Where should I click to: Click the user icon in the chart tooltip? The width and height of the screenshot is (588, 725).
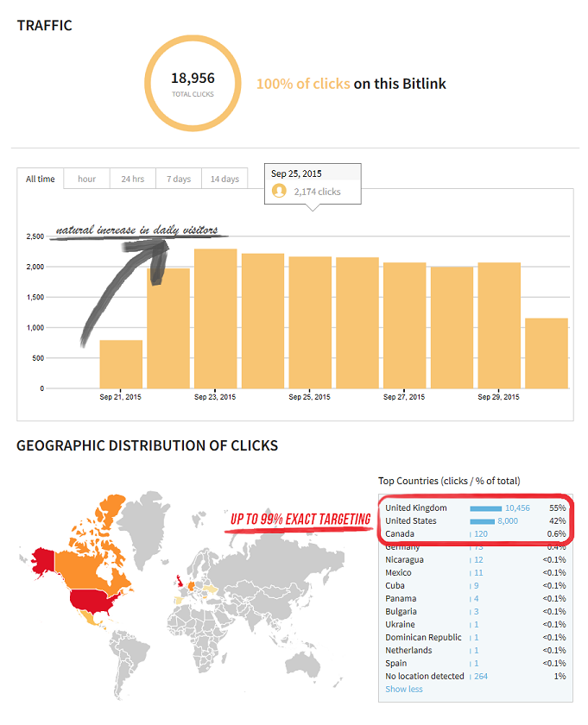click(279, 191)
